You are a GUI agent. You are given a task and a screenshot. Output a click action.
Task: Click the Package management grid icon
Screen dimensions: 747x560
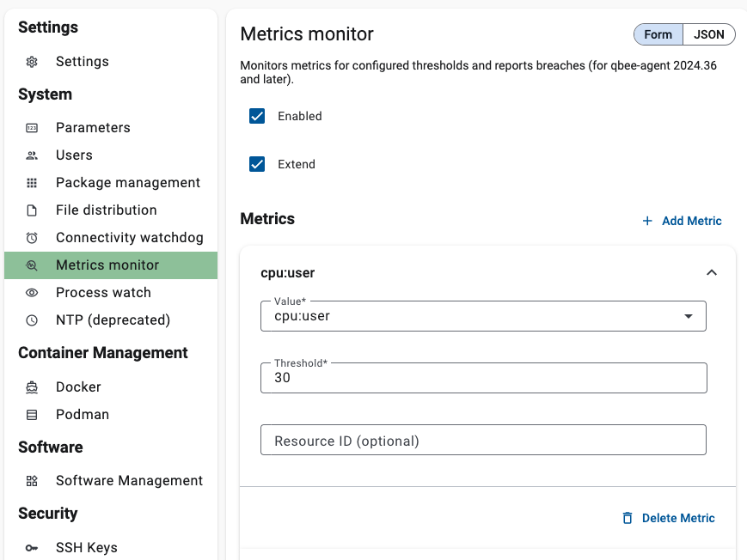click(x=32, y=183)
